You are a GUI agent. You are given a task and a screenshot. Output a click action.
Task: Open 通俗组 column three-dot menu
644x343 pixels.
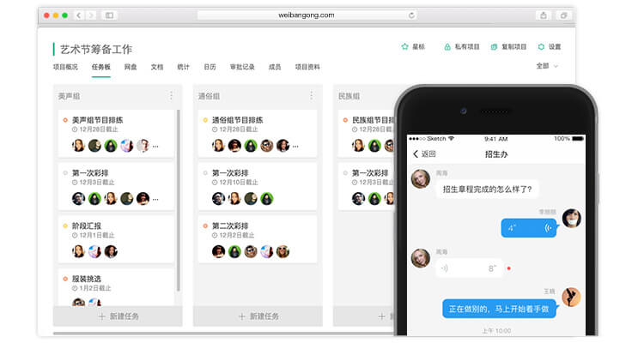coord(311,96)
